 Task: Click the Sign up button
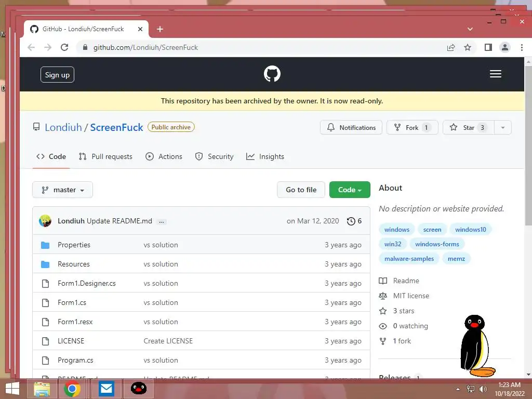(x=57, y=75)
